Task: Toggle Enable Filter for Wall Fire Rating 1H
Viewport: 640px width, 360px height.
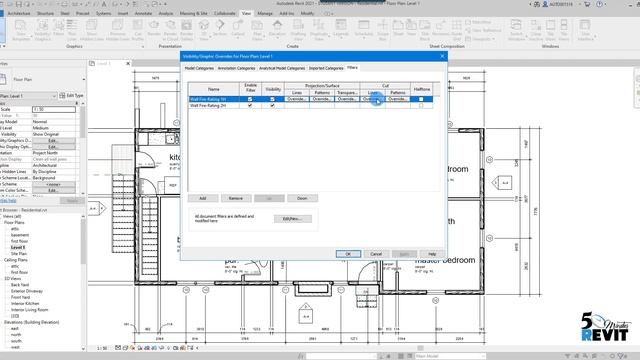Action: tap(250, 99)
